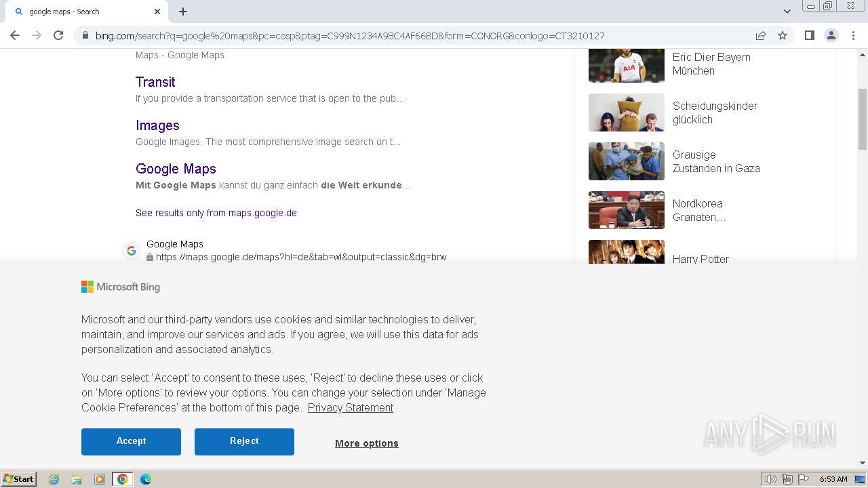Image resolution: width=868 pixels, height=488 pixels.
Task: Open the browser side panel
Action: pos(809,35)
